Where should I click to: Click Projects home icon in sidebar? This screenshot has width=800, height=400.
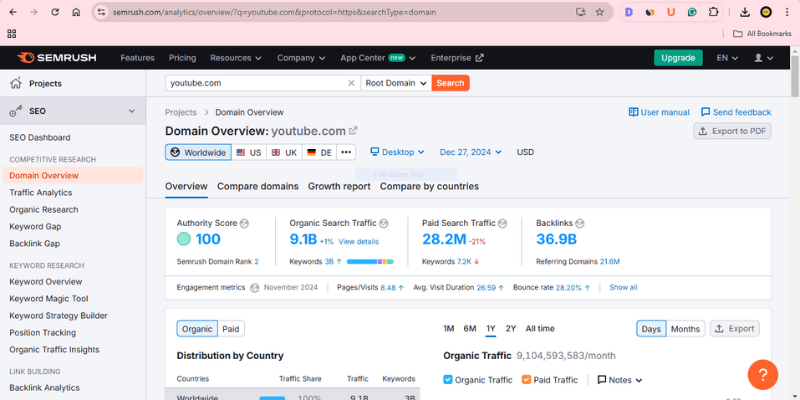[x=16, y=83]
